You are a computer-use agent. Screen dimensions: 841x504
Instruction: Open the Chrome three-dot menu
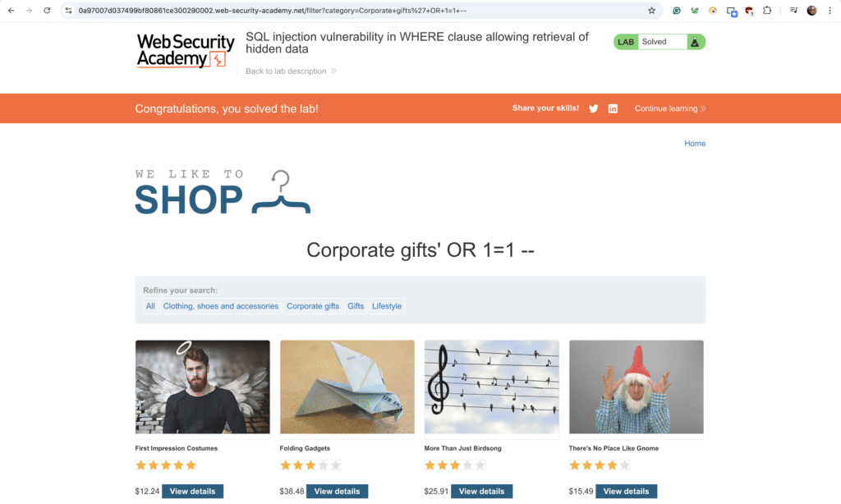click(830, 11)
